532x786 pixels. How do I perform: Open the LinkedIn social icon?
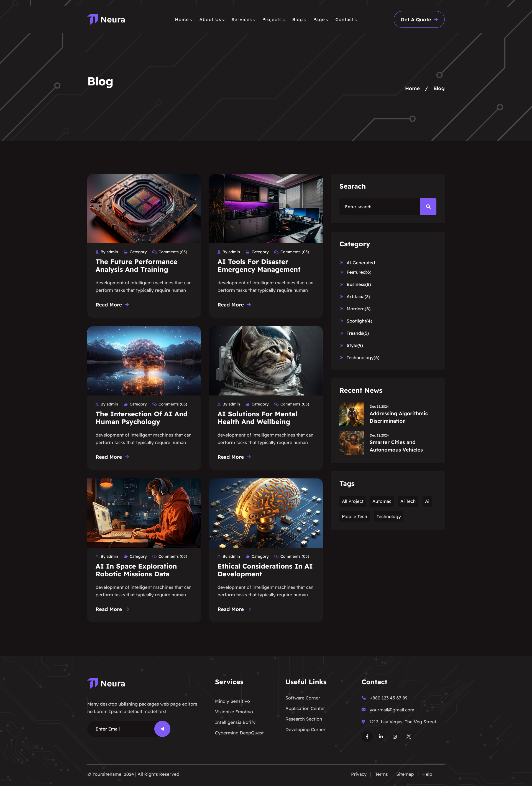point(381,736)
